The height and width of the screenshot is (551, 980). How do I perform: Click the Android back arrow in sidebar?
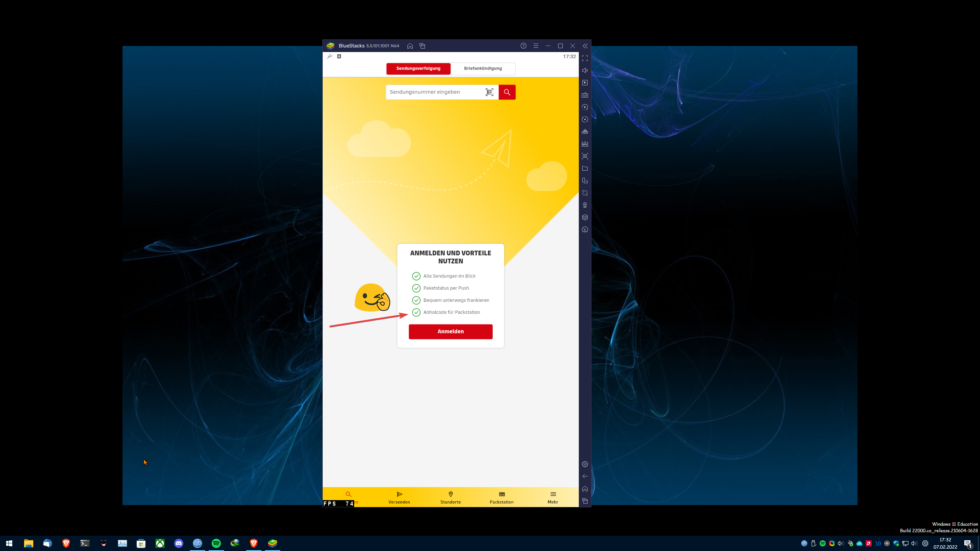coord(585,476)
